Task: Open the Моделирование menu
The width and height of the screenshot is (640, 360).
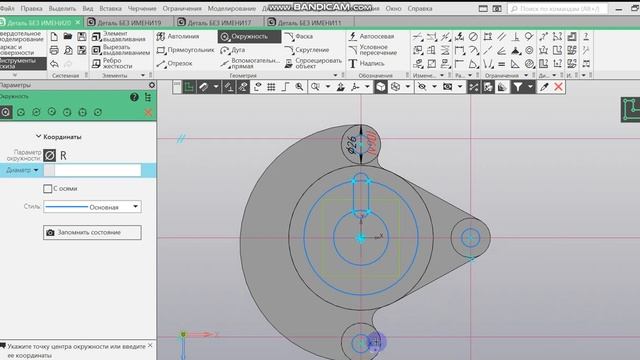Action: pos(232,9)
